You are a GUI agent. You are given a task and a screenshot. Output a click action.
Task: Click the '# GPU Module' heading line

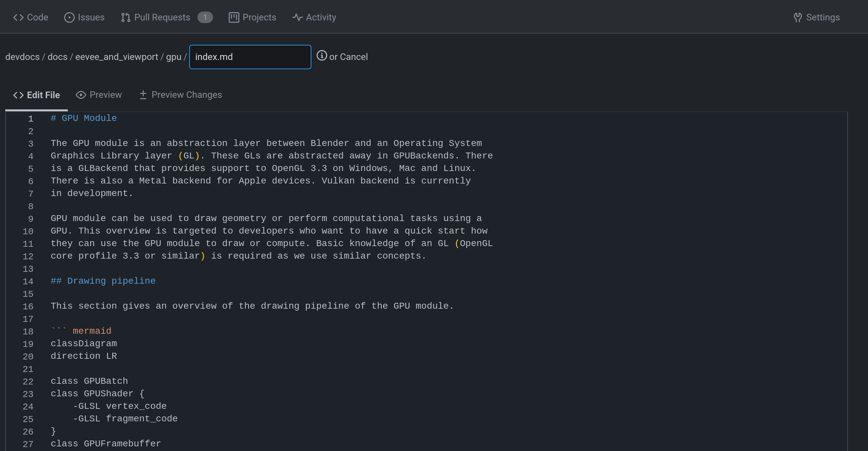click(84, 118)
